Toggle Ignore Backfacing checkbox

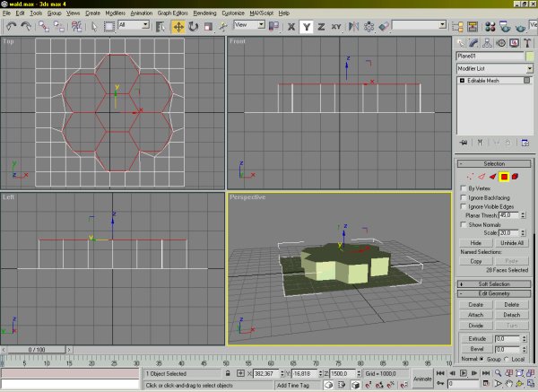[x=464, y=197]
